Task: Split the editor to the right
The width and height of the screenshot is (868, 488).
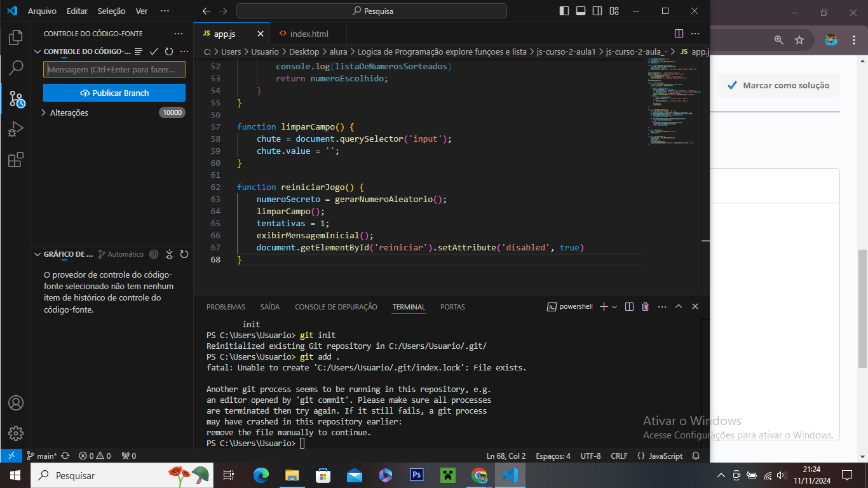Action: (679, 34)
